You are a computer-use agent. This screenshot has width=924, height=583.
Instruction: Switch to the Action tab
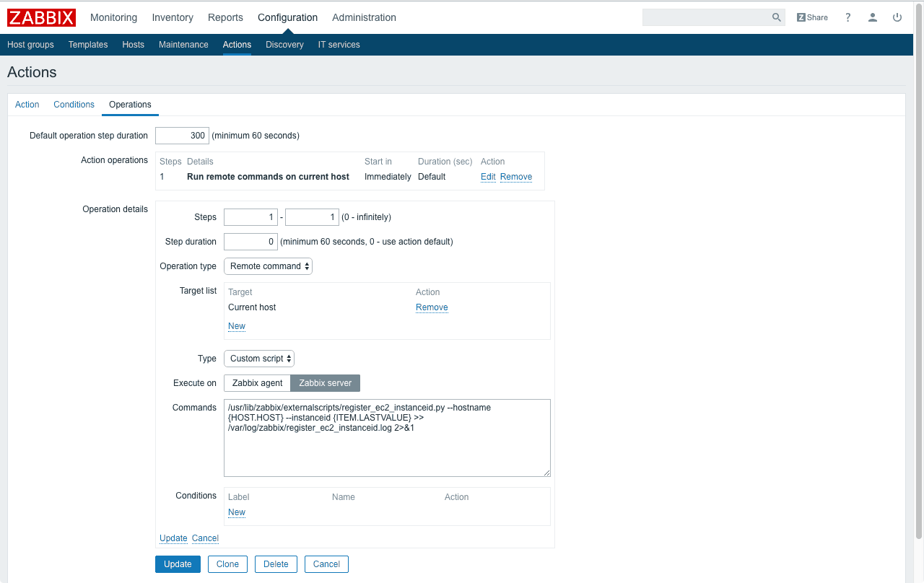[x=27, y=105]
